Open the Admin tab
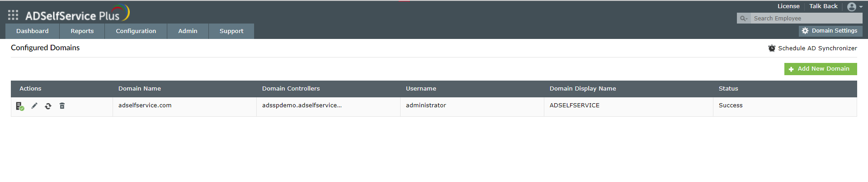This screenshot has width=868, height=182. (x=188, y=31)
